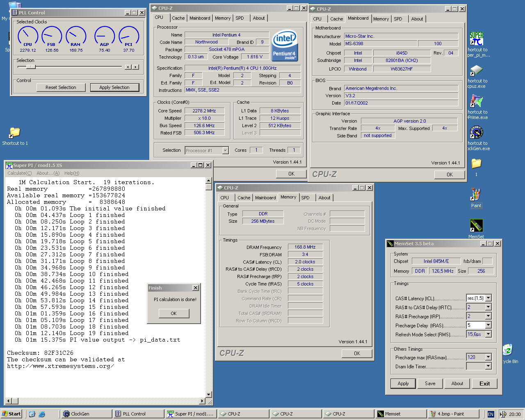
Task: Switch to CPU tab in Memory CPU-Z window
Action: pos(225,198)
